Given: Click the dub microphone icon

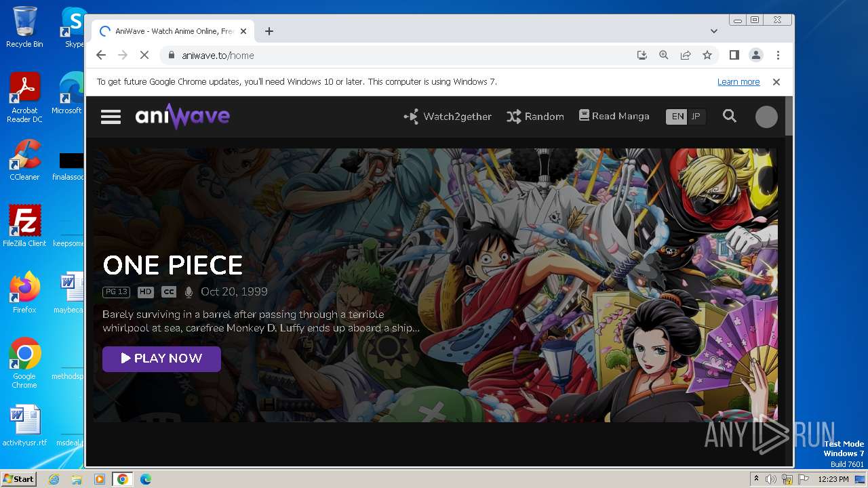Looking at the screenshot, I should click(x=189, y=292).
